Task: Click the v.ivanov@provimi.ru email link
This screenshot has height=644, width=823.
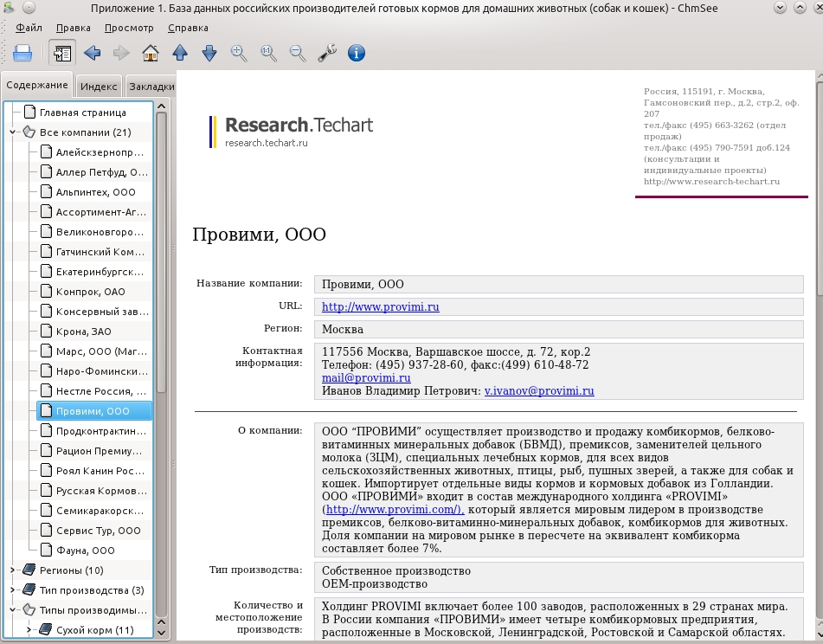Action: click(539, 391)
